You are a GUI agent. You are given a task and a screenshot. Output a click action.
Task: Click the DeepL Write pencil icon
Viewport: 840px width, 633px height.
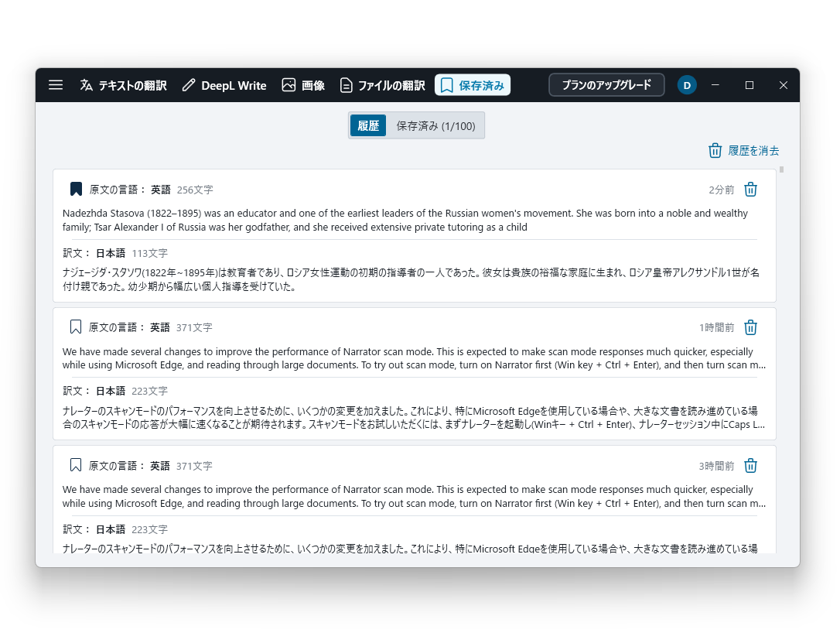pyautogui.click(x=188, y=85)
